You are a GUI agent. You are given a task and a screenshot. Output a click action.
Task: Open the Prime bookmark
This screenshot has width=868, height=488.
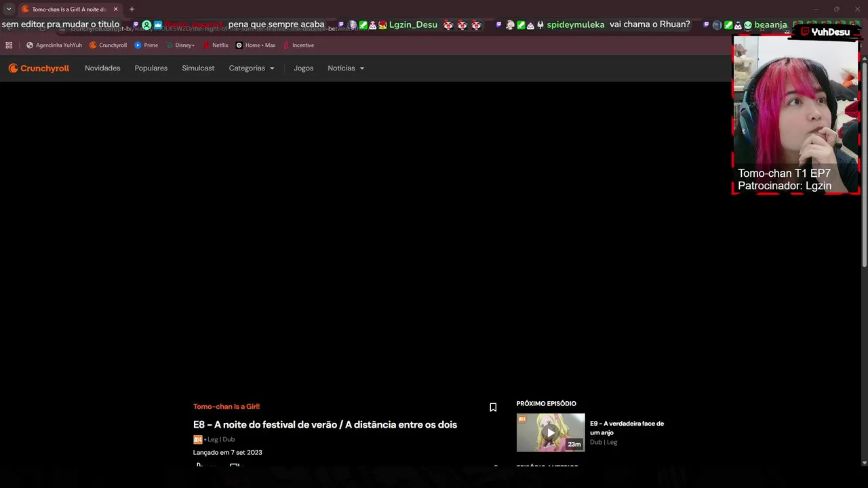[x=146, y=45]
